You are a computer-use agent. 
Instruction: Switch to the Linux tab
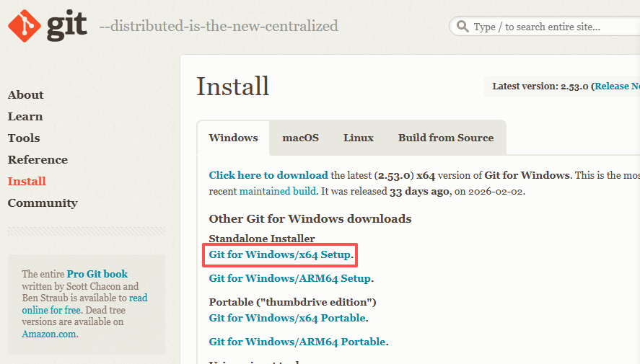point(359,138)
